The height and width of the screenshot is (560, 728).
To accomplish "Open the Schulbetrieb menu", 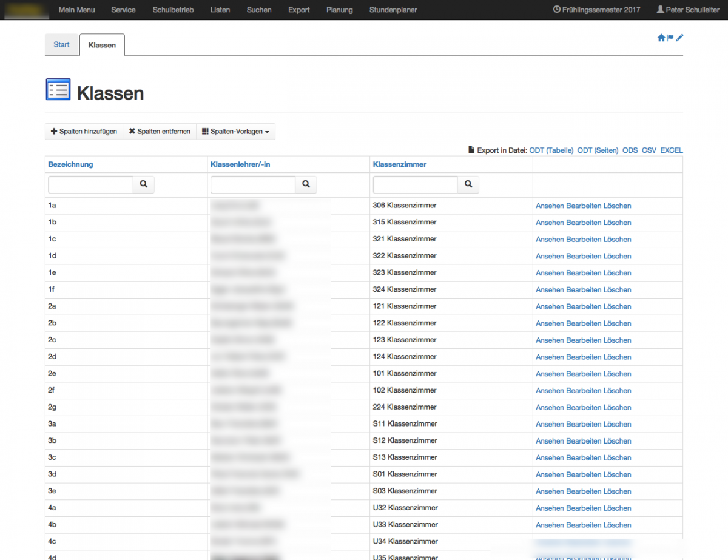I will point(173,10).
